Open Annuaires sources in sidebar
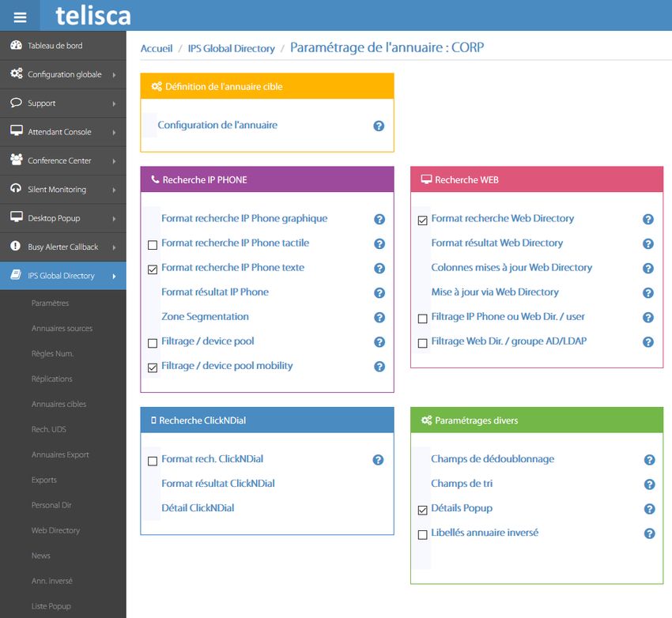This screenshot has width=672, height=618. click(x=62, y=329)
